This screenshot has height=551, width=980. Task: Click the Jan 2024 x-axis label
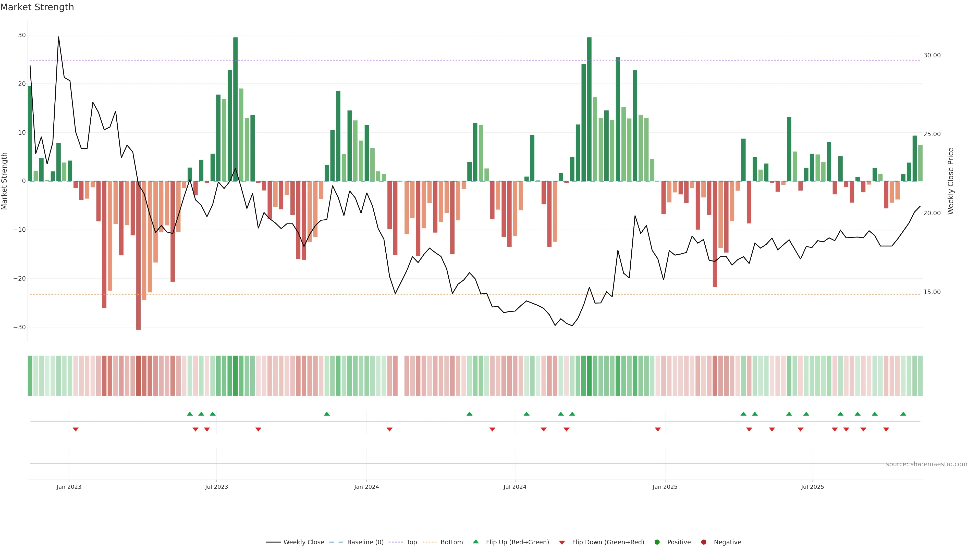coord(366,487)
